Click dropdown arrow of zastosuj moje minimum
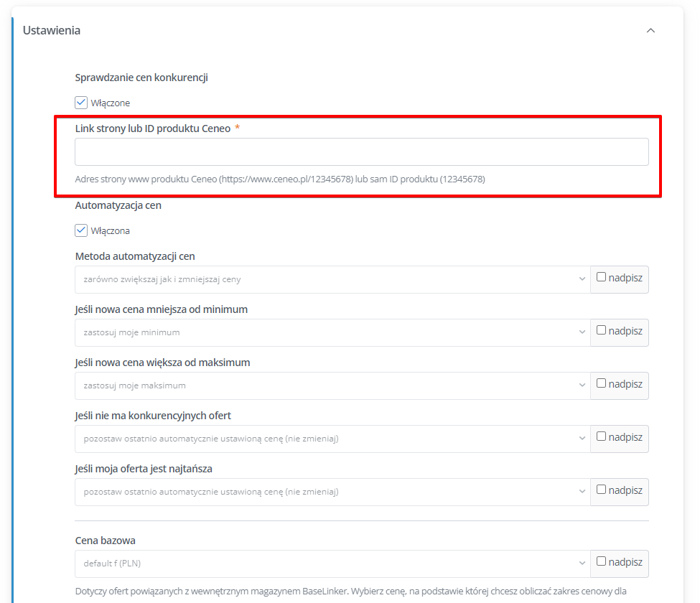The width and height of the screenshot is (700, 603). coord(582,332)
